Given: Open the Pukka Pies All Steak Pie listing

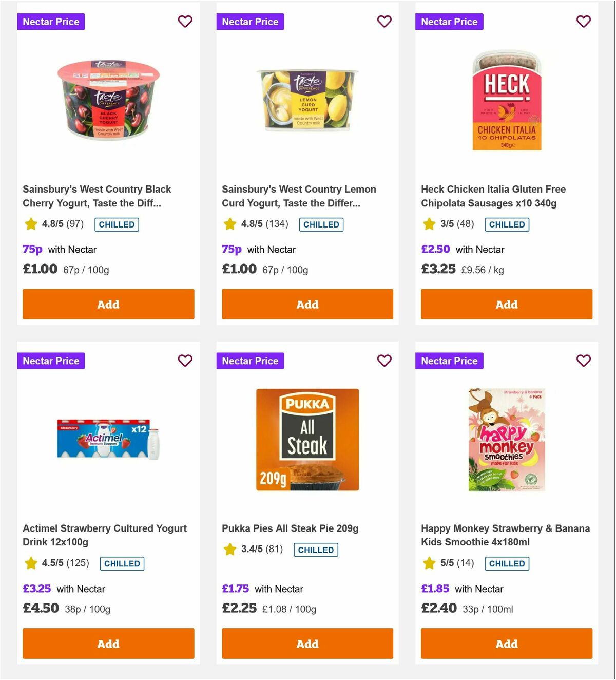Looking at the screenshot, I should (290, 528).
